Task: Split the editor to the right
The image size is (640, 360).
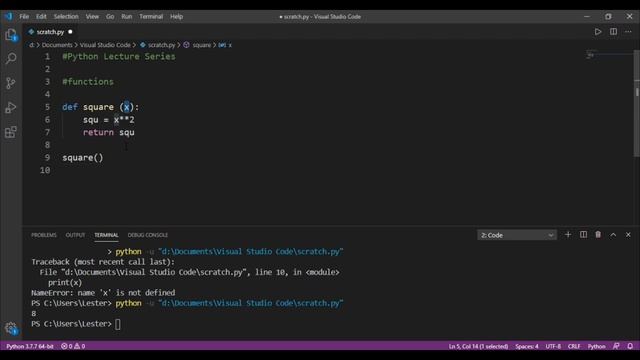Action: coord(613,32)
